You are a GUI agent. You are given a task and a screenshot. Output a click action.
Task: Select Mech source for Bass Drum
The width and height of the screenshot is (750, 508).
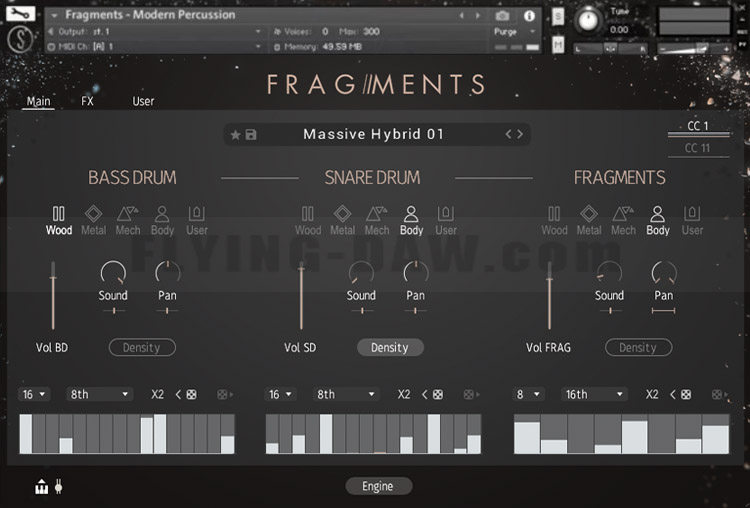128,221
